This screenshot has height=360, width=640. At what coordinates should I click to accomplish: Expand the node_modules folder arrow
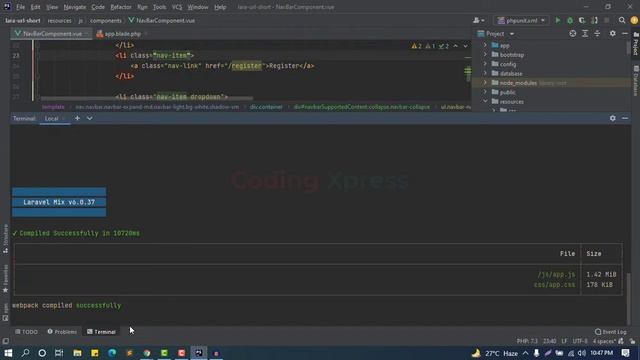(485, 83)
